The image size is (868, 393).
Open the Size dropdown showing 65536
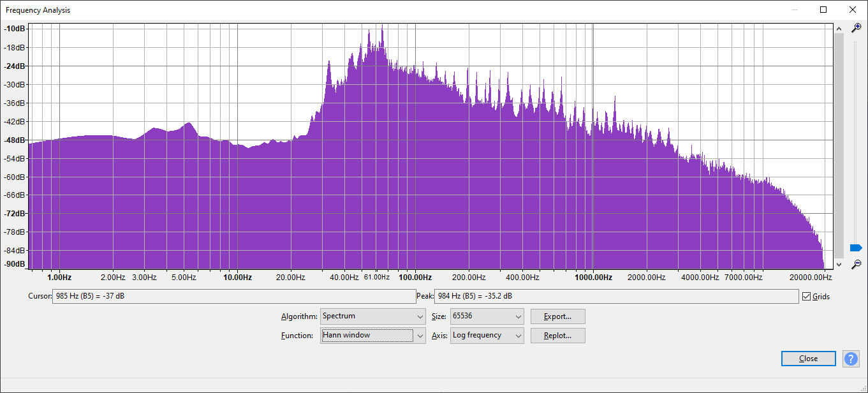pyautogui.click(x=487, y=316)
